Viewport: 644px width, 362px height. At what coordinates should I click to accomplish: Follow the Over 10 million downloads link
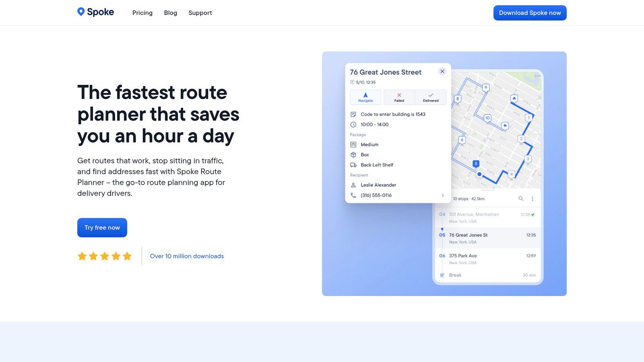187,256
